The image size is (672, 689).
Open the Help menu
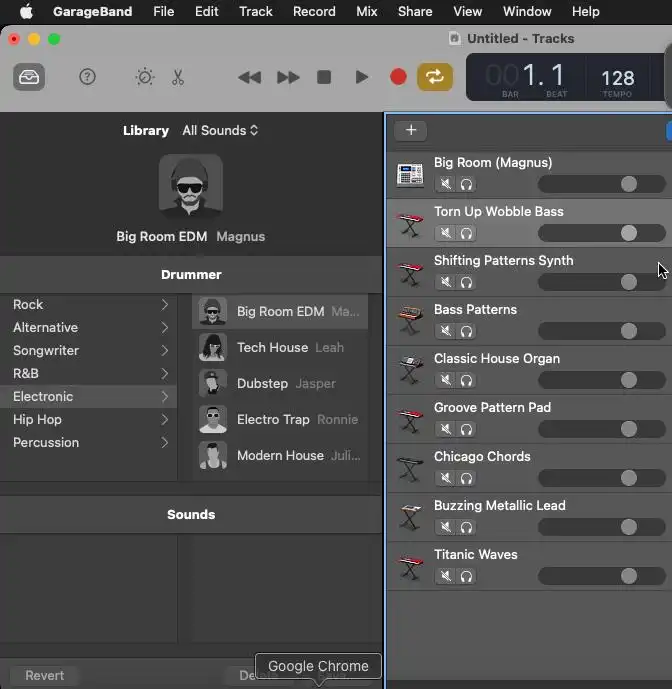coord(585,11)
